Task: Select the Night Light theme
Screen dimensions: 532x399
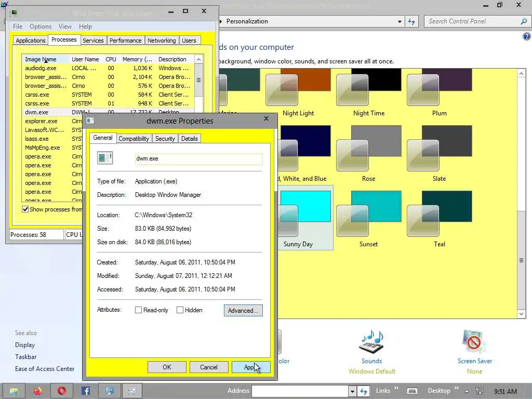Action: click(x=298, y=92)
